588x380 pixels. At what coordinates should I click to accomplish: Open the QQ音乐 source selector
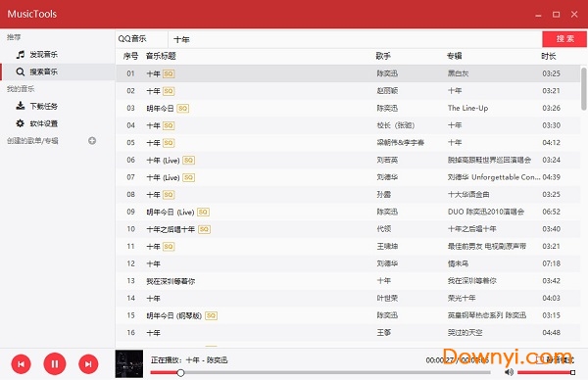pos(141,39)
